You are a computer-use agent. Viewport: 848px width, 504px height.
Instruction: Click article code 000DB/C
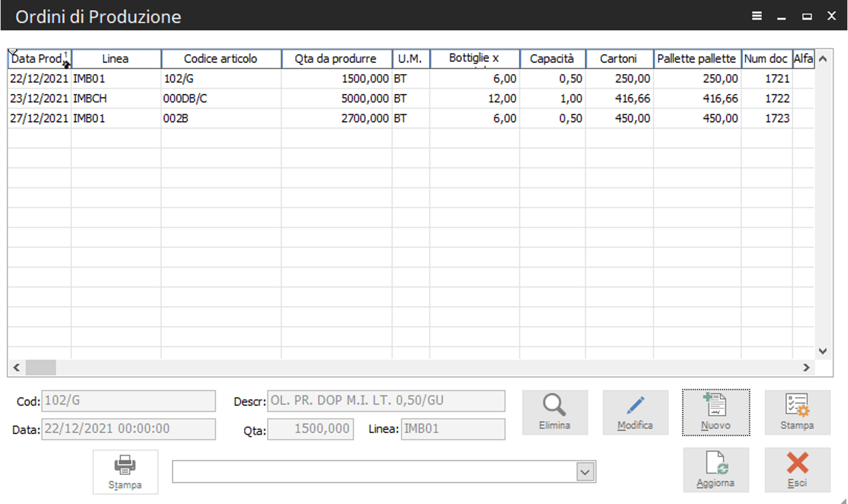click(221, 99)
